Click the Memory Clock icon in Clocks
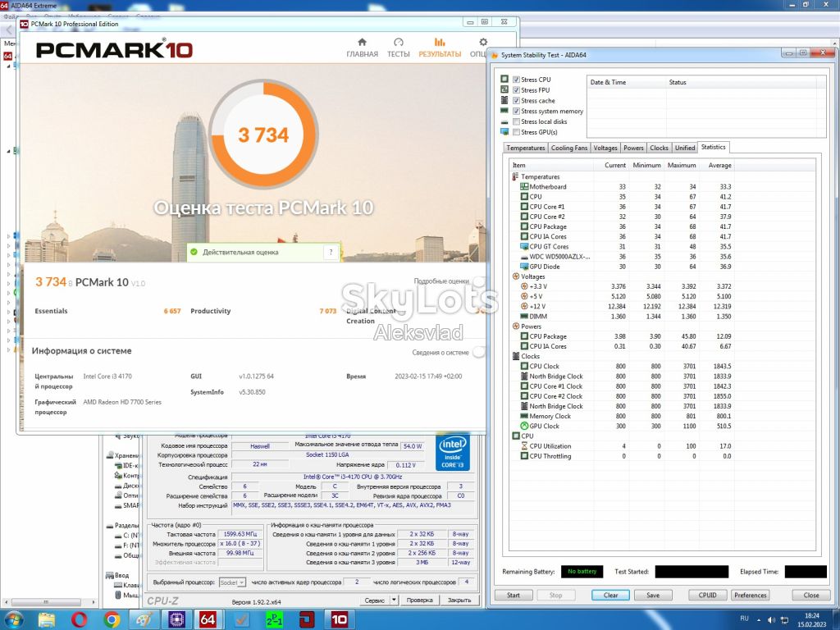Image resolution: width=840 pixels, height=630 pixels. [524, 416]
